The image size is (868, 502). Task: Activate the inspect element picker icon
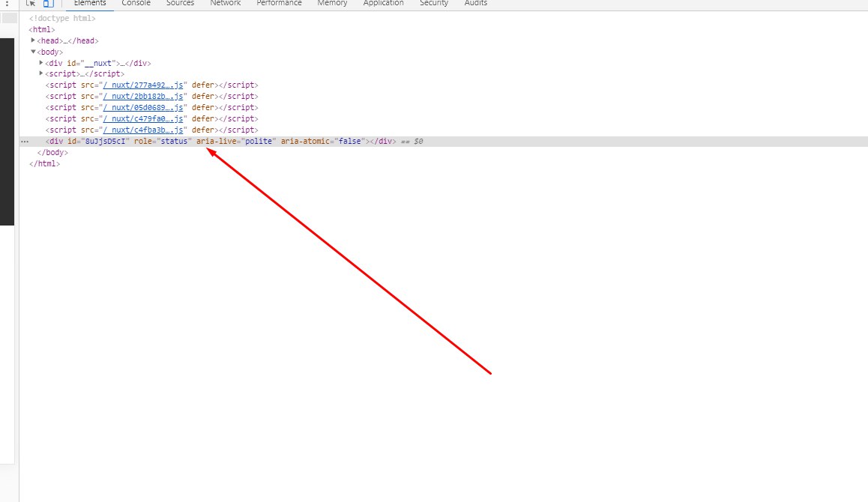[31, 3]
